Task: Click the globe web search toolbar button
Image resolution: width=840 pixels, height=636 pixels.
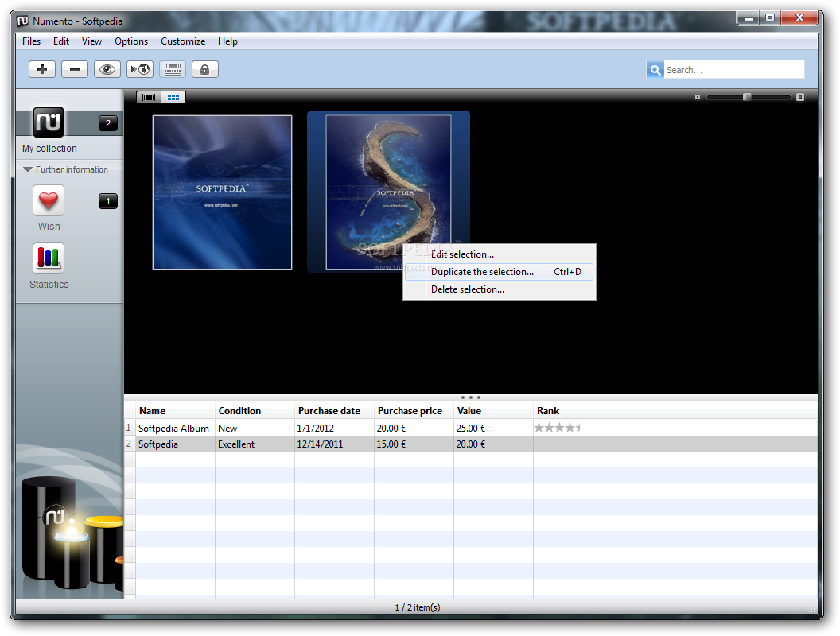Action: [x=140, y=69]
